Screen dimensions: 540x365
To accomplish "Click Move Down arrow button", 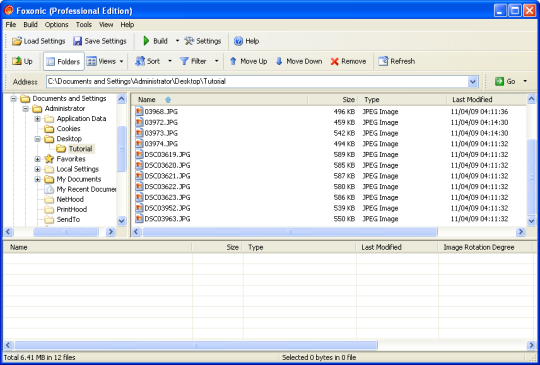I will click(299, 61).
